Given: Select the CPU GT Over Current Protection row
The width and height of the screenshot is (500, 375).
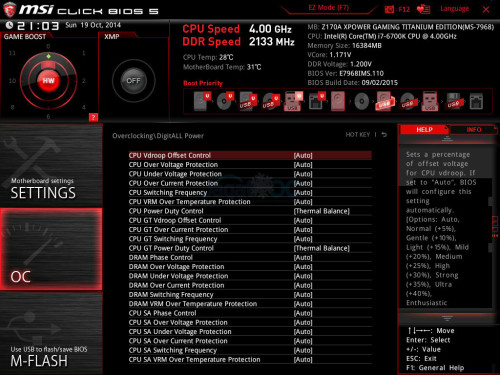Looking at the screenshot, I should (250, 230).
